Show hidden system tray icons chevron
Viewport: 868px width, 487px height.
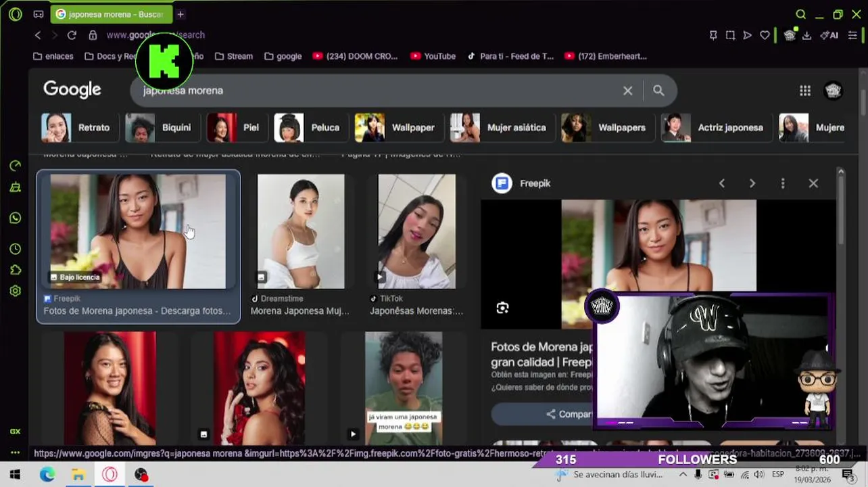tap(683, 475)
